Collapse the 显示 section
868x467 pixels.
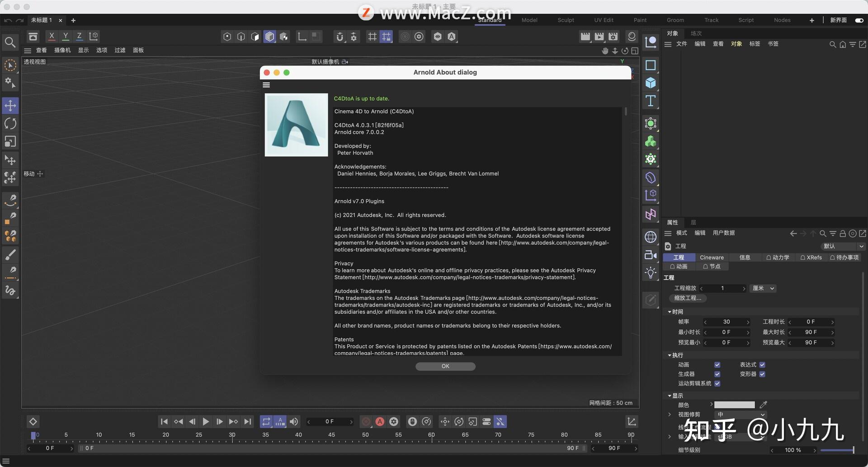pos(670,396)
